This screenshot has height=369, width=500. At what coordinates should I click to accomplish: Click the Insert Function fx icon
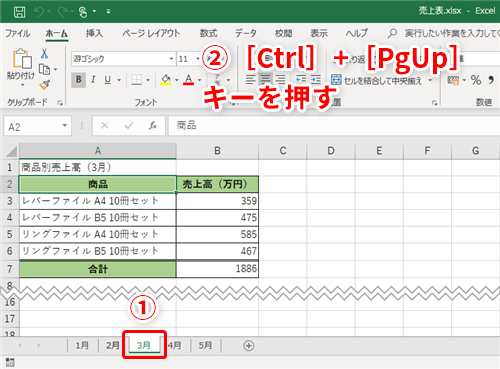[153, 126]
